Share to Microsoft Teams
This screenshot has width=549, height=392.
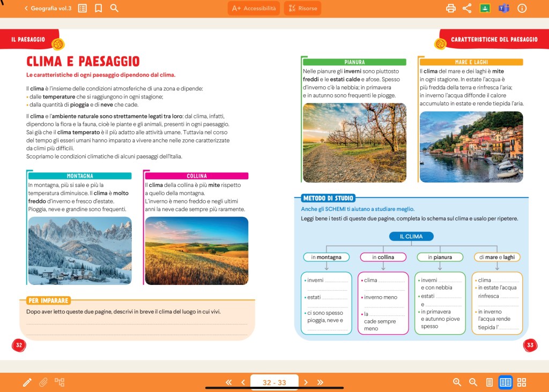coord(503,8)
